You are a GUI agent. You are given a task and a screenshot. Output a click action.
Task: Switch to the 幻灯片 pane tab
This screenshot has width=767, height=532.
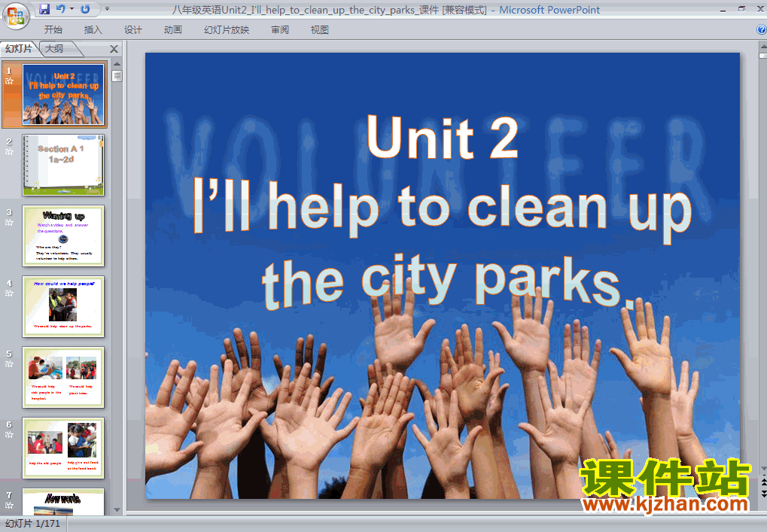tap(19, 48)
